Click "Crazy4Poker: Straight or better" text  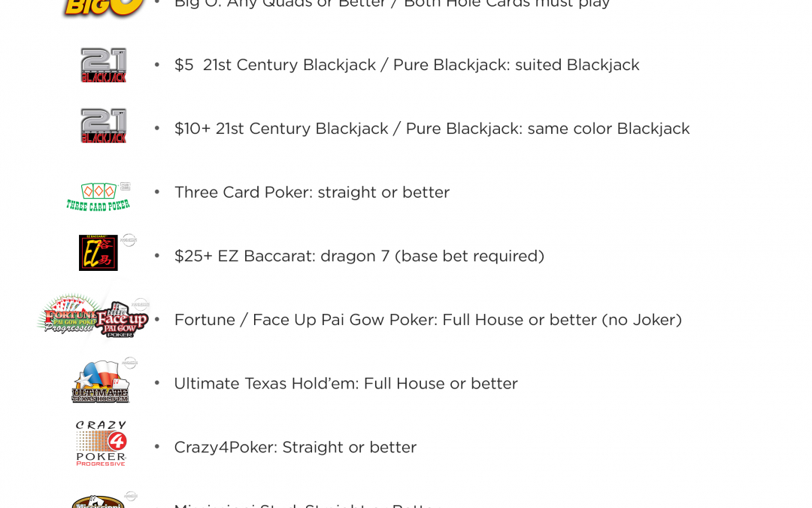point(295,447)
